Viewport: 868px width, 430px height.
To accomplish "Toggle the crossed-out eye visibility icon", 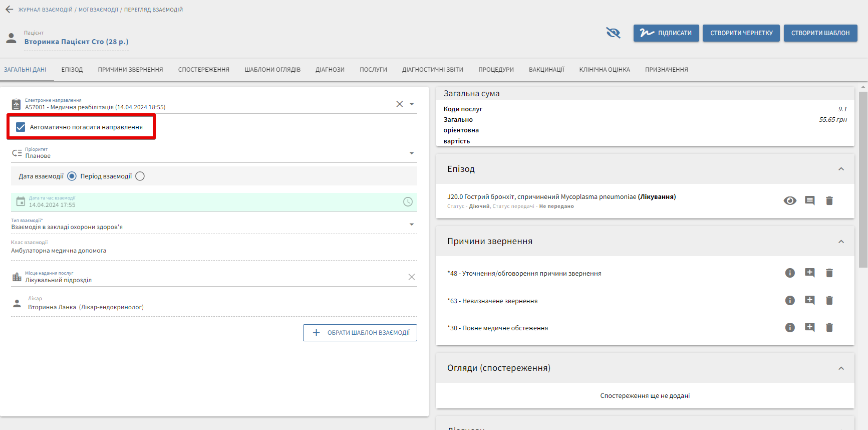I will (x=613, y=33).
